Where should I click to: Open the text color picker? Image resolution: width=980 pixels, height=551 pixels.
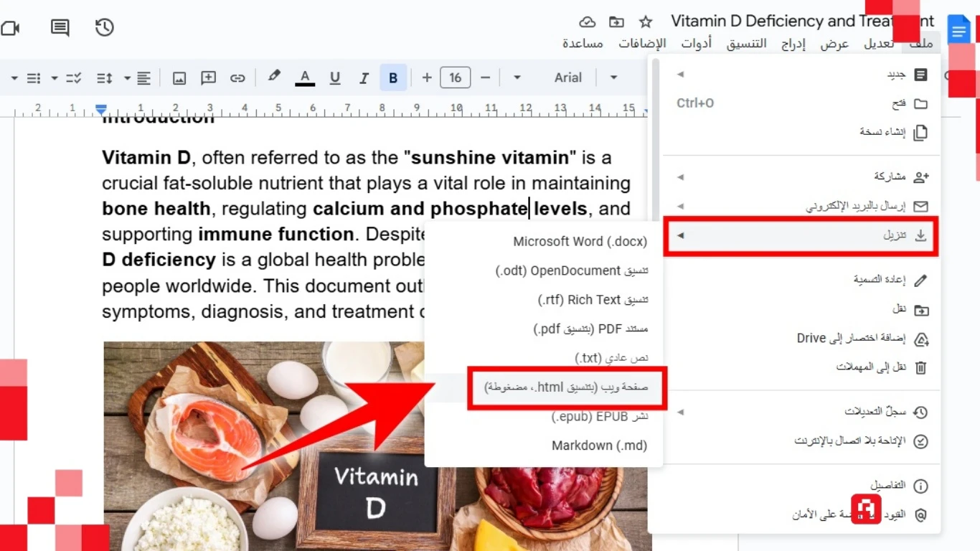pyautogui.click(x=305, y=78)
